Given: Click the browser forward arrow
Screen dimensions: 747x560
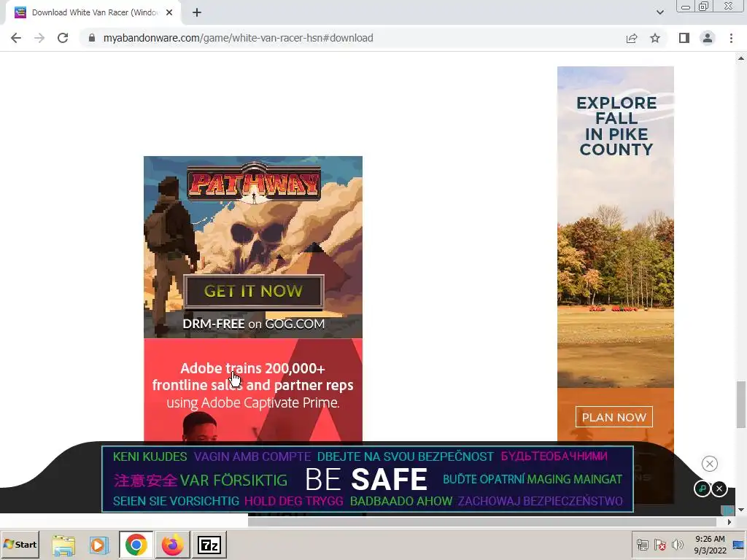Looking at the screenshot, I should coord(39,38).
